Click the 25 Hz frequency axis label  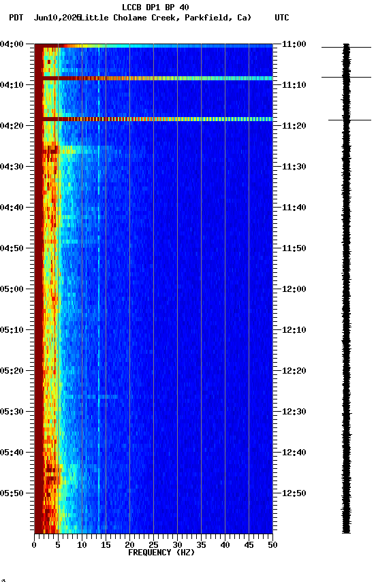click(153, 545)
